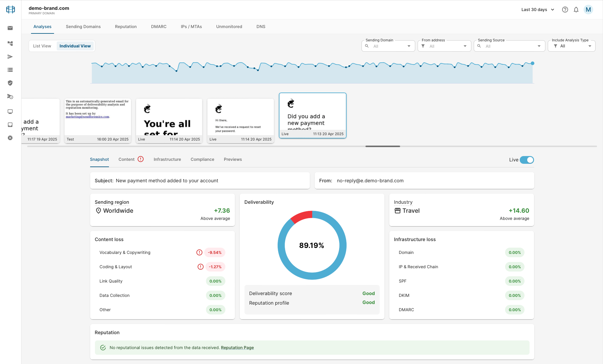Select the password reset email thumbnail

pyautogui.click(x=241, y=121)
